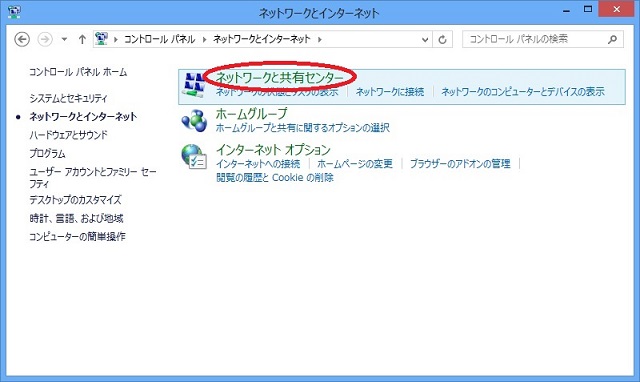Open インターネット オプション heading link
The width and height of the screenshot is (640, 382).
[x=273, y=149]
